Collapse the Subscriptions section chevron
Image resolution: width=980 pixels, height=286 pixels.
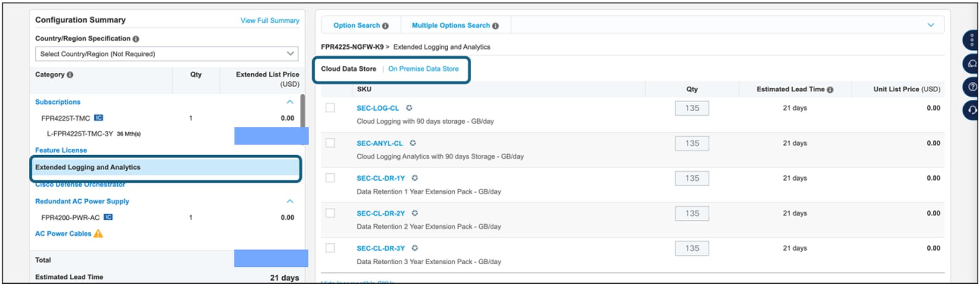coord(290,102)
